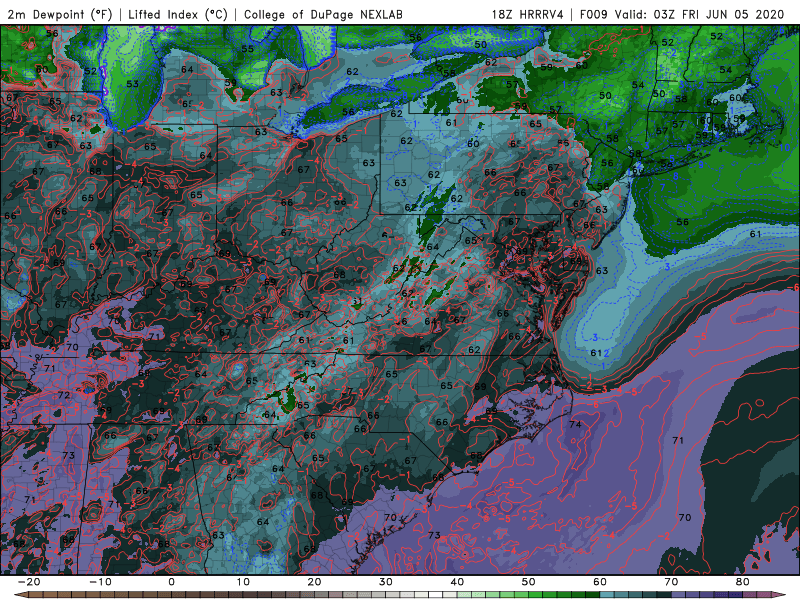Image resolution: width=800 pixels, height=600 pixels.
Task: Click the 'Lifted Index (°C)' title label
Action: 178,14
